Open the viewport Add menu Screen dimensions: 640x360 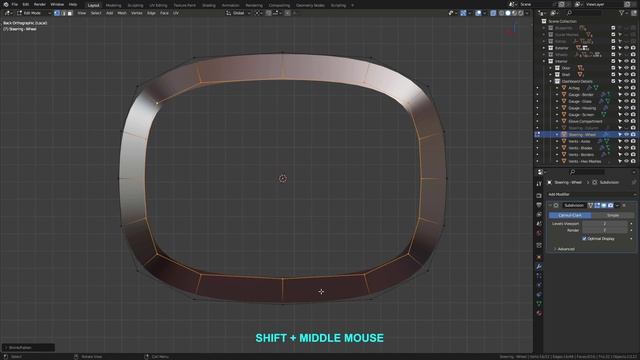109,13
